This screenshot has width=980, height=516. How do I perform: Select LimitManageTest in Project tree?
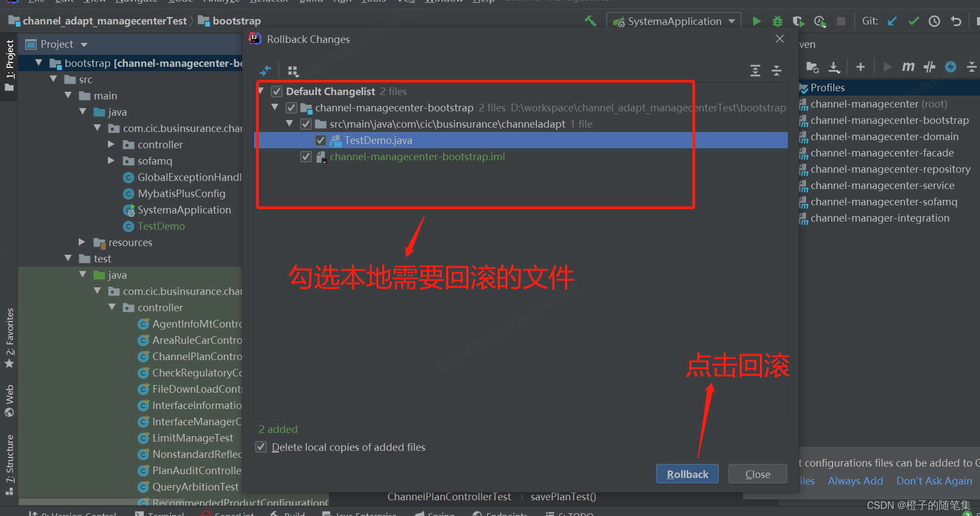coord(193,438)
